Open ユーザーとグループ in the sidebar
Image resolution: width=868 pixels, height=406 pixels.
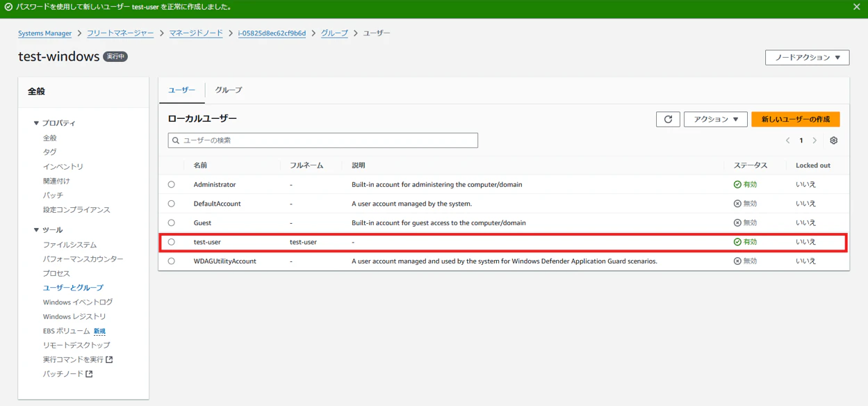coord(73,288)
